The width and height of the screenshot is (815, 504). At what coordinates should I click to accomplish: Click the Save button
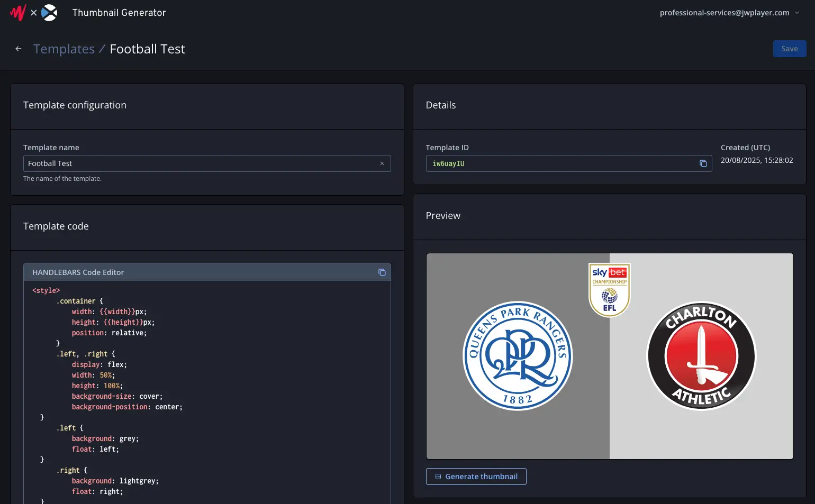790,49
